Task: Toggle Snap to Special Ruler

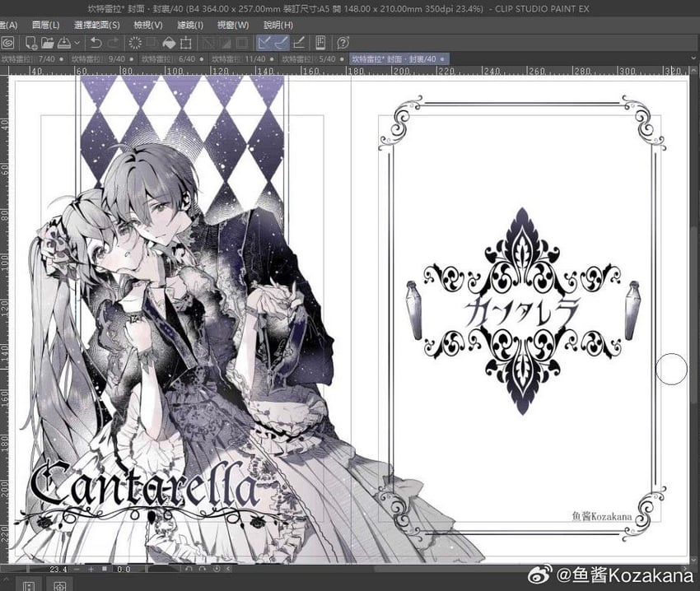Action: [x=282, y=43]
